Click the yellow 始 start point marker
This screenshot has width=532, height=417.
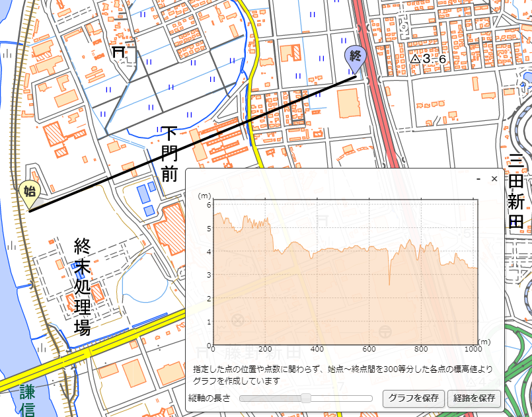point(30,194)
